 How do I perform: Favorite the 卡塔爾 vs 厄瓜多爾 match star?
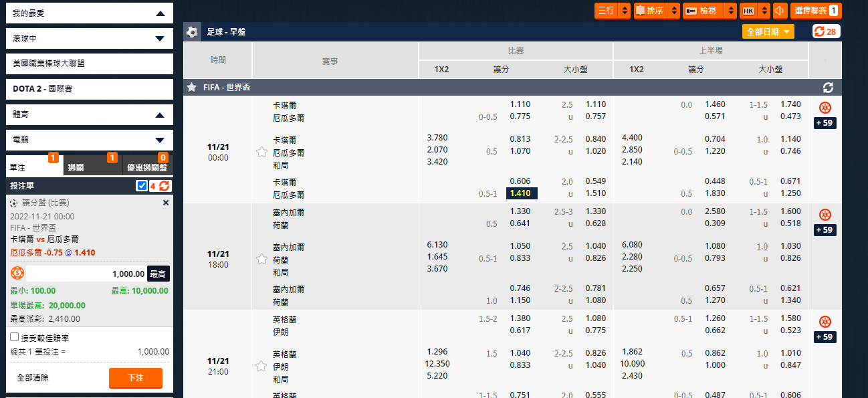tap(261, 152)
